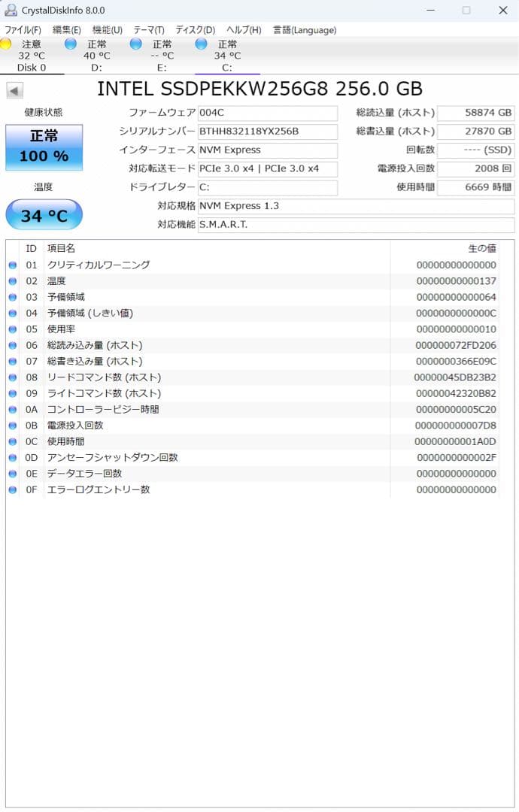The width and height of the screenshot is (519, 812).
Task: Open the ヘルプ(H) menu
Action: point(244,30)
